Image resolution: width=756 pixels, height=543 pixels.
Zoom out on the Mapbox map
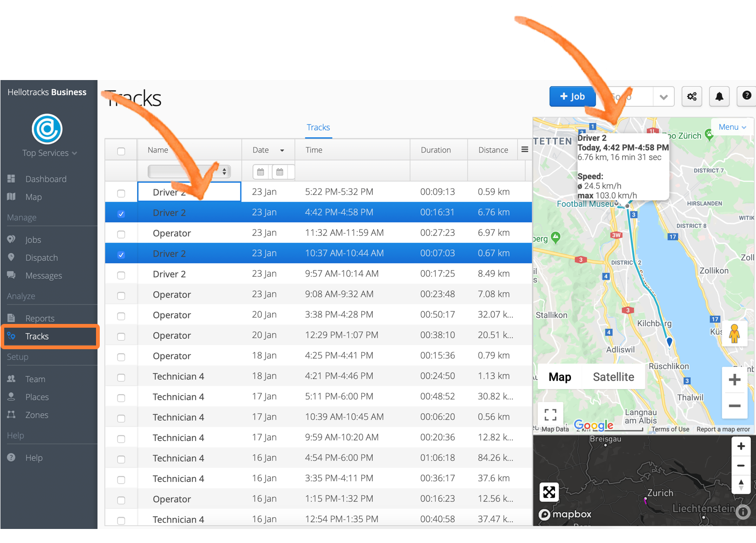741,465
